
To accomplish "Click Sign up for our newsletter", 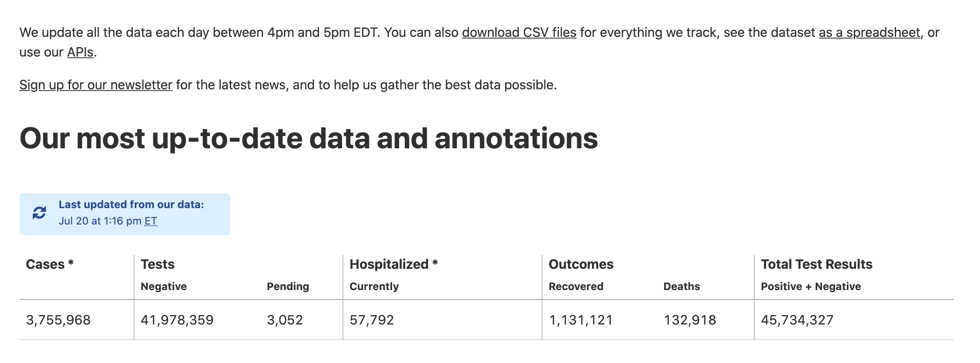I will pos(96,85).
